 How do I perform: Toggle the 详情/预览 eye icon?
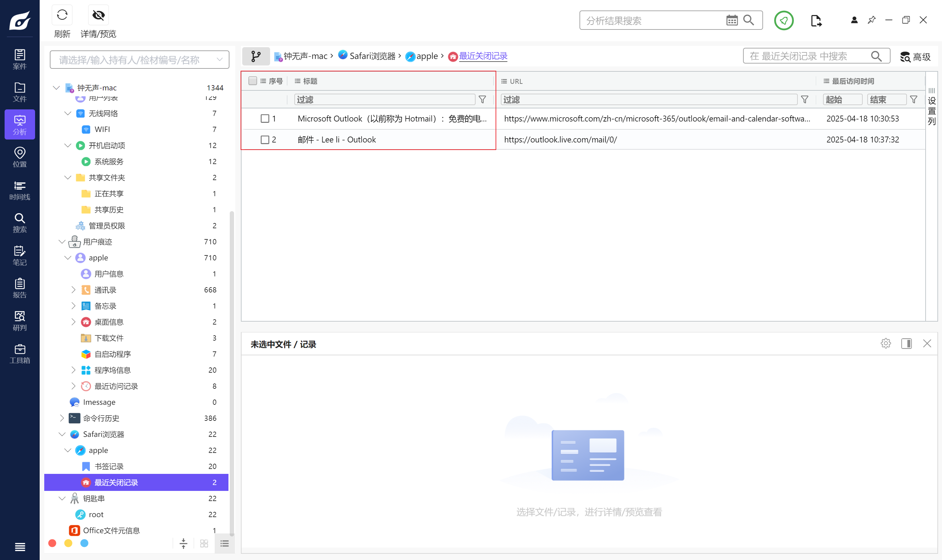point(98,15)
